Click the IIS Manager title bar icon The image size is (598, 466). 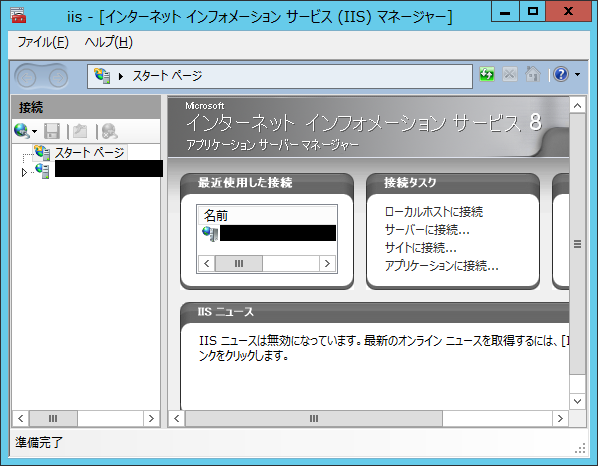click(x=18, y=16)
